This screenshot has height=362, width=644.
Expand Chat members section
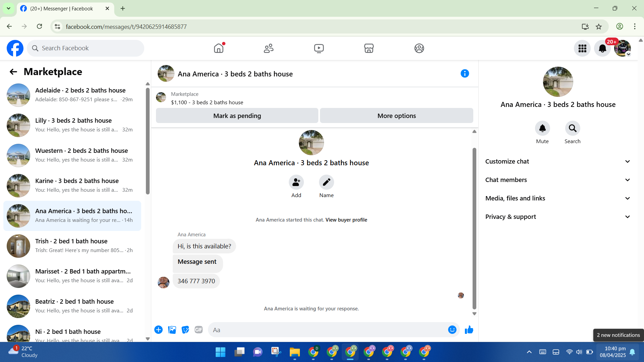tap(558, 180)
